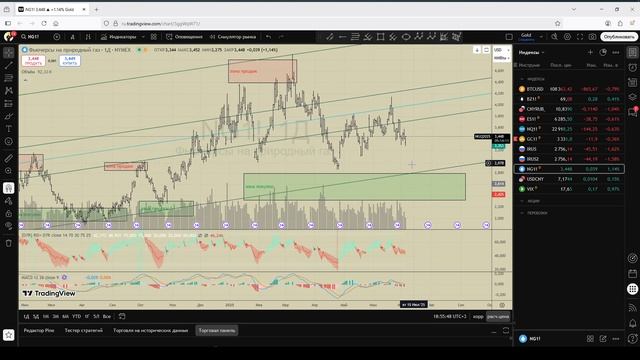Image resolution: width=640 pixels, height=360 pixels.
Task: Open the Тестер стратегий tab
Action: click(x=84, y=330)
